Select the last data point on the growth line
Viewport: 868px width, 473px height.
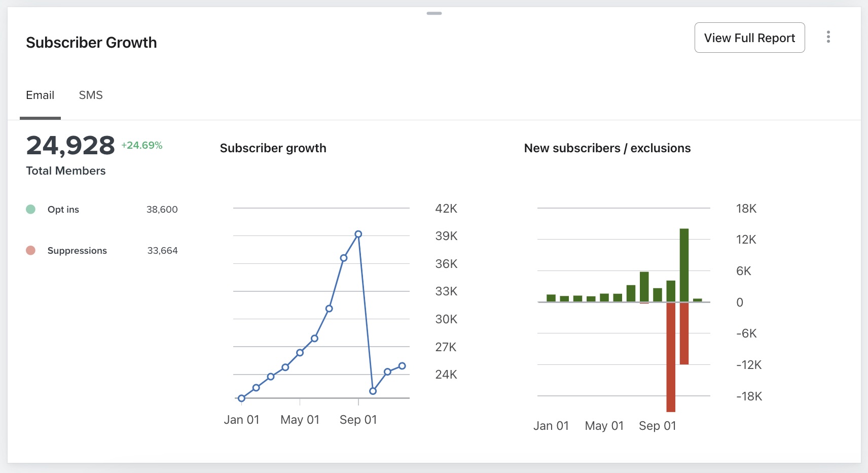point(402,365)
